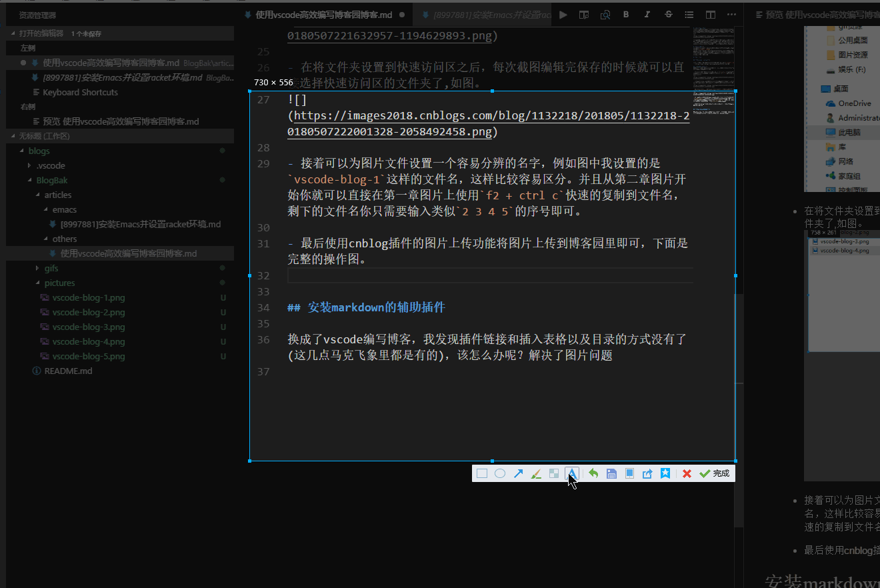Viewport: 880px width, 588px height.
Task: Add the screenshot to favorites
Action: [x=665, y=473]
